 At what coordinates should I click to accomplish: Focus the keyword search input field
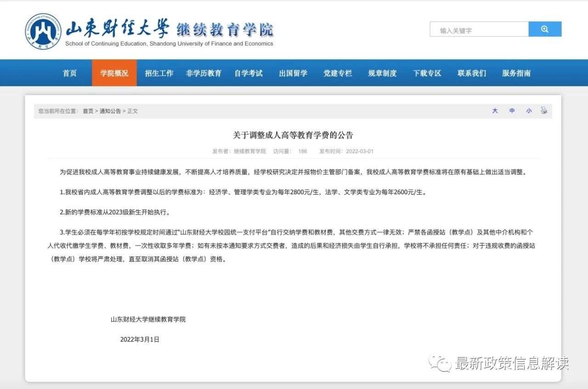click(479, 29)
